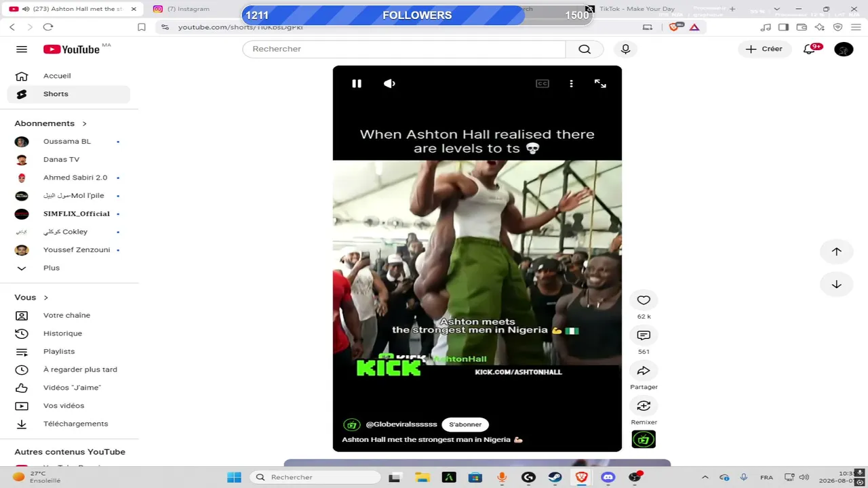
Task: Enter fullscreen for the Short
Action: pyautogui.click(x=600, y=83)
